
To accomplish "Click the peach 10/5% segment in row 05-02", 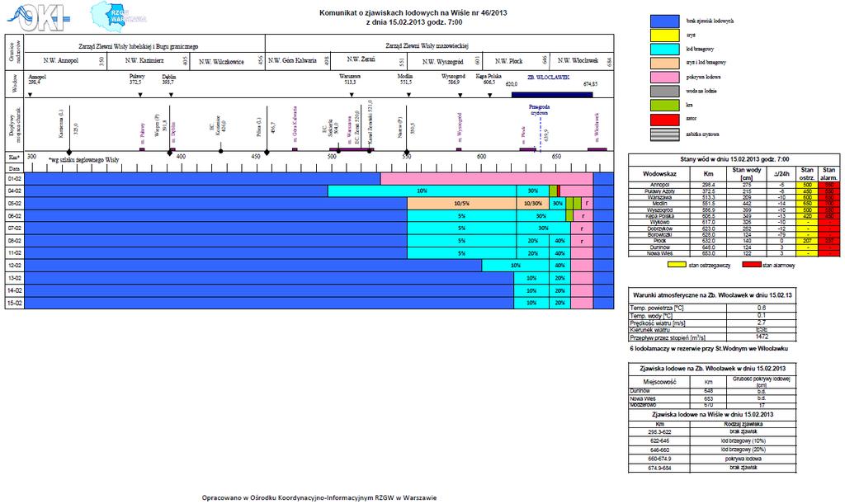I will (x=462, y=204).
